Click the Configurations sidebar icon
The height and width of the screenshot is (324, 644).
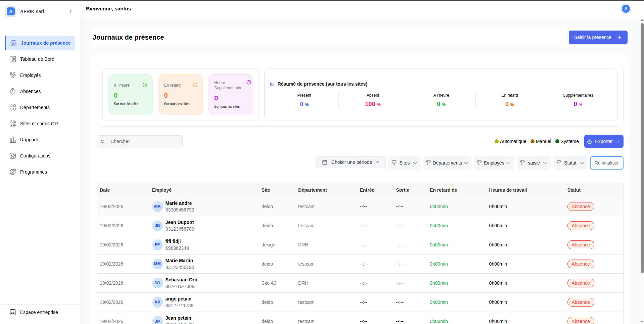coord(13,156)
